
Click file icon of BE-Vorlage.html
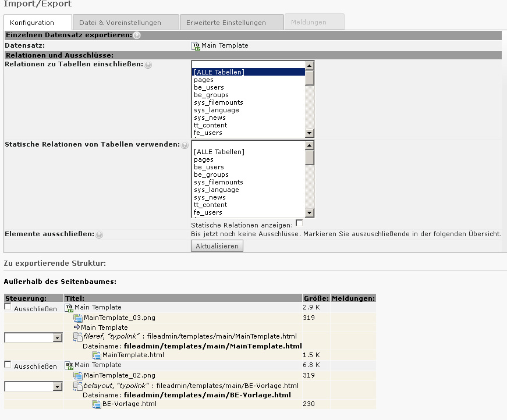[97, 404]
